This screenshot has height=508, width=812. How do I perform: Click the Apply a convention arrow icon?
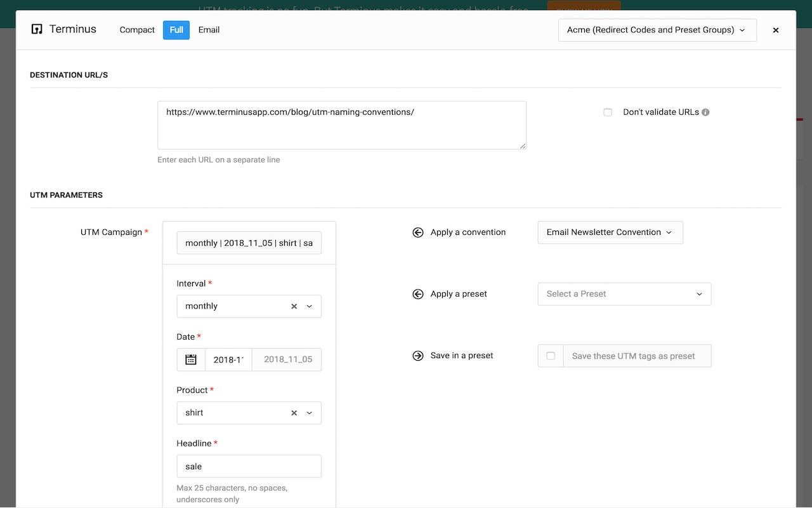click(417, 232)
